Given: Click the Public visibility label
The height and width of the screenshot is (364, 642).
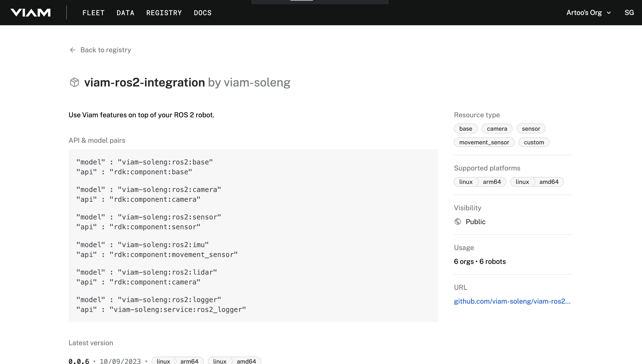Looking at the screenshot, I should [476, 222].
